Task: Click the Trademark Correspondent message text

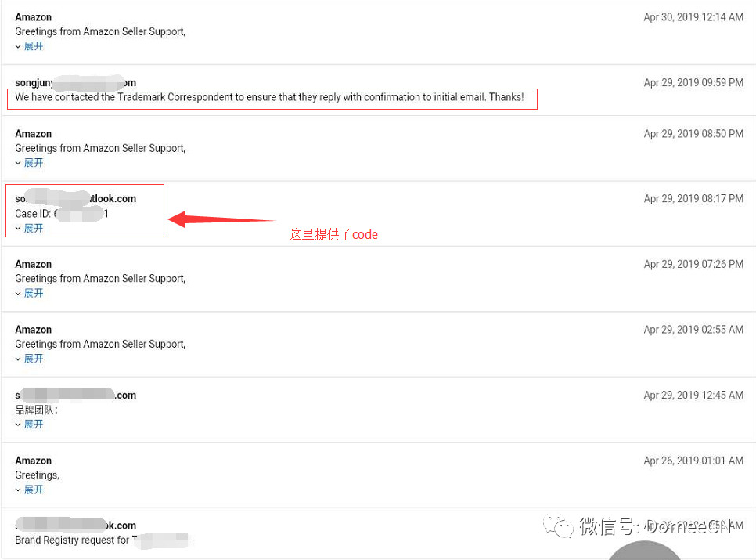Action: pyautogui.click(x=269, y=98)
